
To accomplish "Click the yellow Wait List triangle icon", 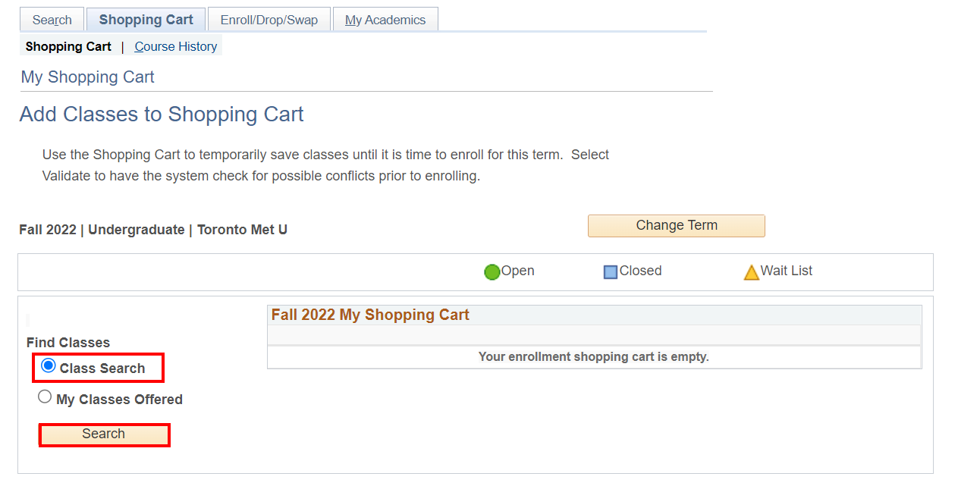I will coord(751,272).
